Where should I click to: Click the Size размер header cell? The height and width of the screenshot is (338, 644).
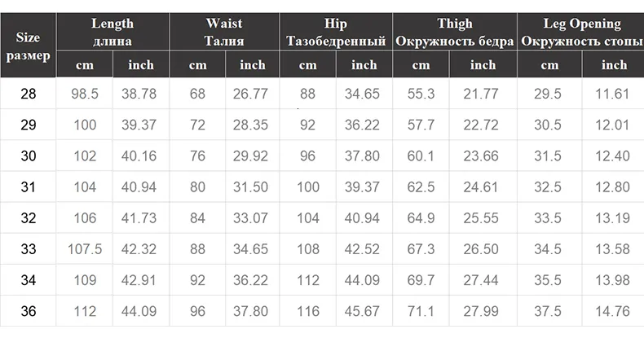28,45
